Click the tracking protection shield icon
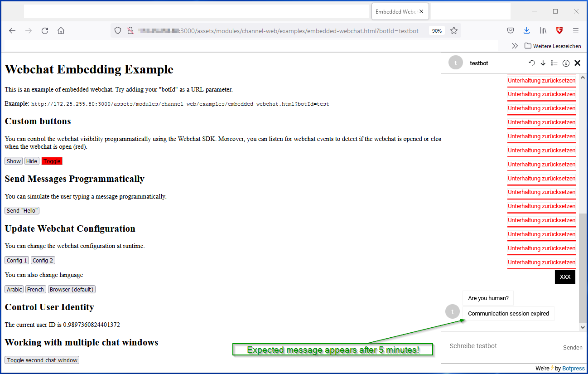The width and height of the screenshot is (588, 374). click(117, 30)
